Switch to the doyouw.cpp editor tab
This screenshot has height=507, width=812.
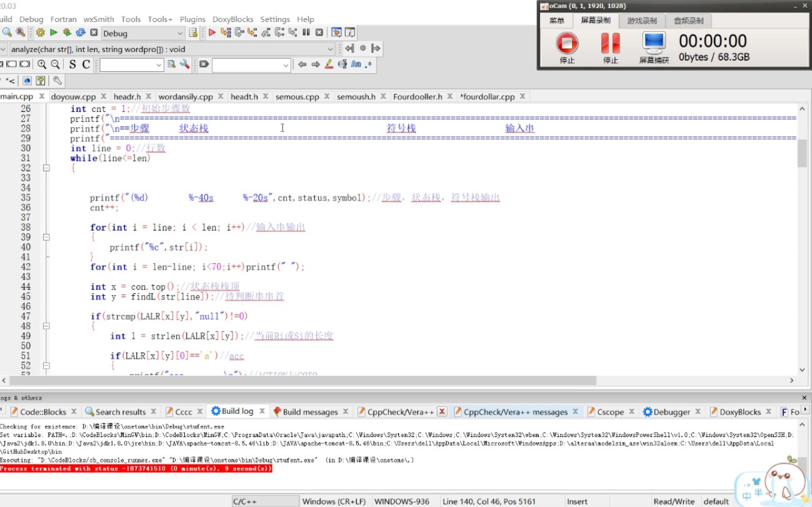[73, 97]
